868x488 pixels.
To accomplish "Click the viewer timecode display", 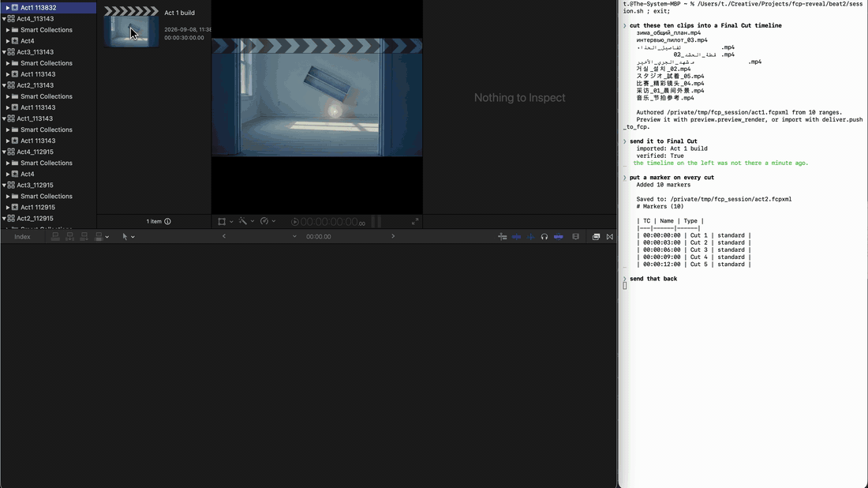I will (333, 222).
